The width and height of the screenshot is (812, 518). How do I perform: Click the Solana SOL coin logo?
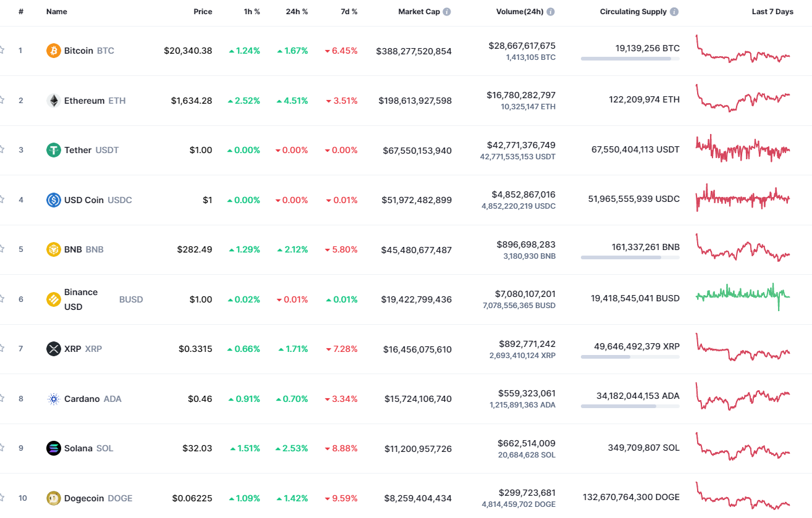point(53,448)
